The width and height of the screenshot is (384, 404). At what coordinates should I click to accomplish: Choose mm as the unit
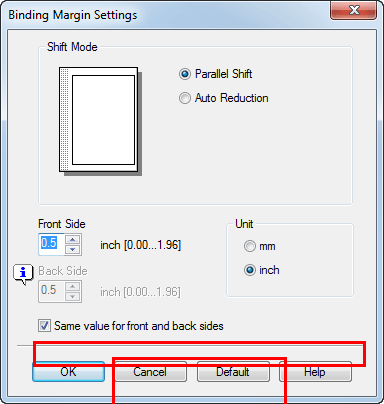pos(250,246)
